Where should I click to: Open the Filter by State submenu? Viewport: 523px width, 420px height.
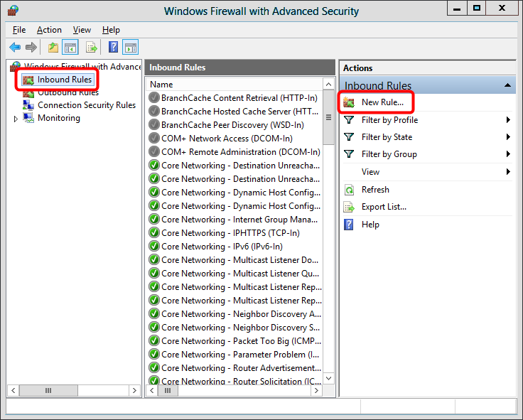(x=387, y=137)
